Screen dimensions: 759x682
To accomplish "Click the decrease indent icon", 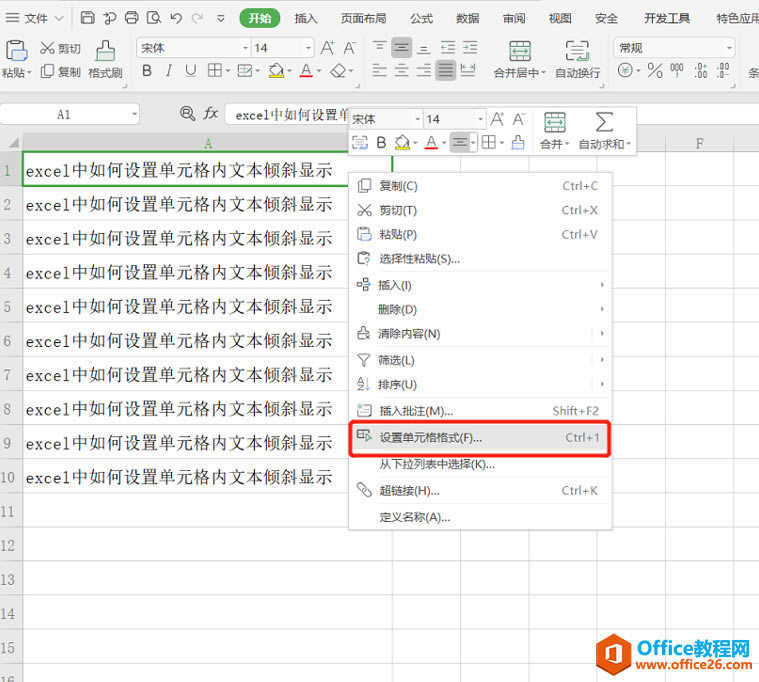I will (448, 47).
